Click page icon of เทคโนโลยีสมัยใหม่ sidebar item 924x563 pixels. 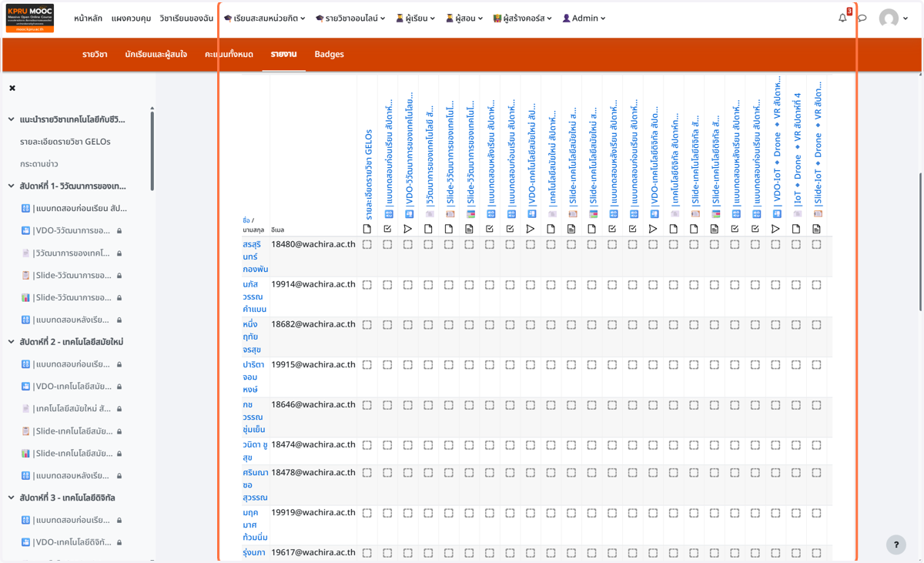pyautogui.click(x=25, y=409)
